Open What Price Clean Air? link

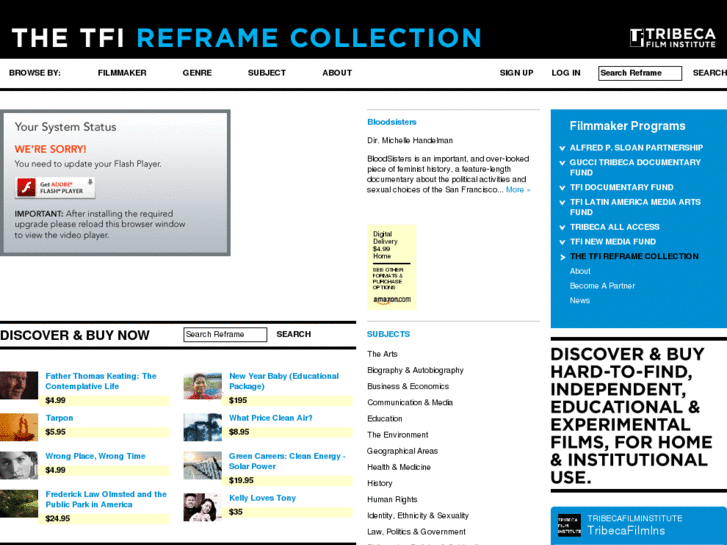pyautogui.click(x=271, y=418)
